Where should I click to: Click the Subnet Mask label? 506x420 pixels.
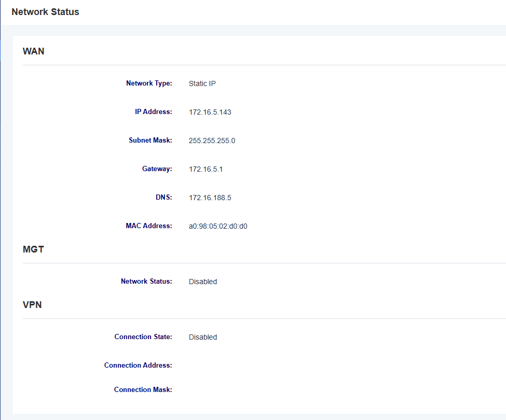[151, 140]
